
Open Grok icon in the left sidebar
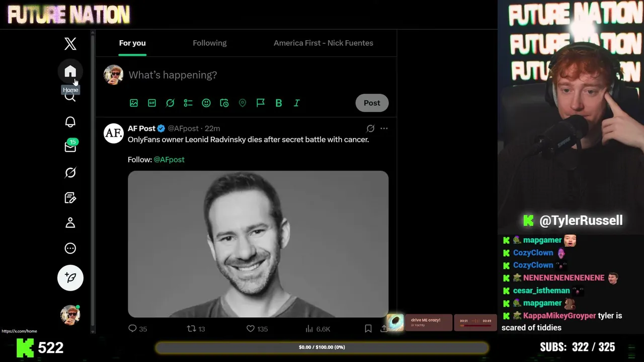pos(70,172)
